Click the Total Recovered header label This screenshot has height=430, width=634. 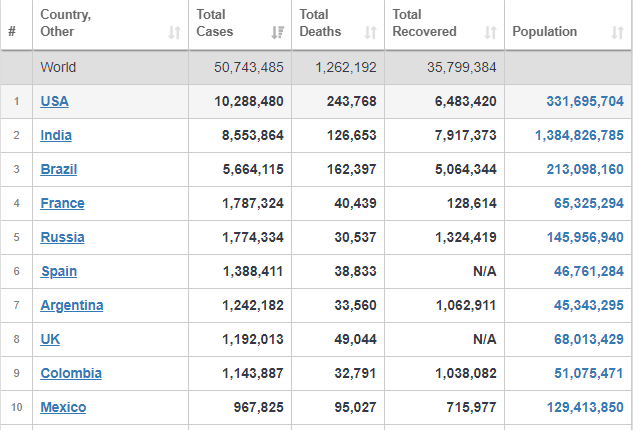pyautogui.click(x=425, y=23)
